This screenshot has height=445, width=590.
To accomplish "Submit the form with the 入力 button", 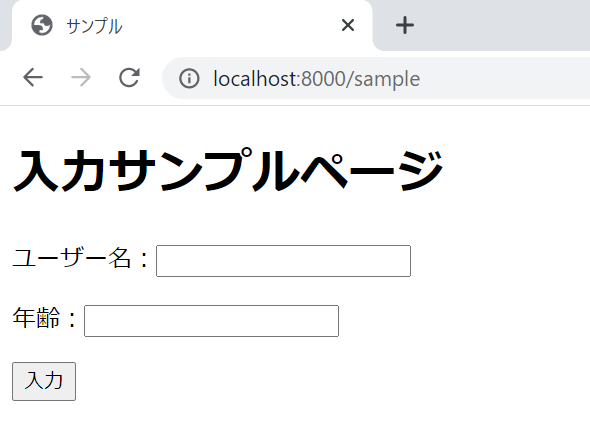I will (44, 381).
